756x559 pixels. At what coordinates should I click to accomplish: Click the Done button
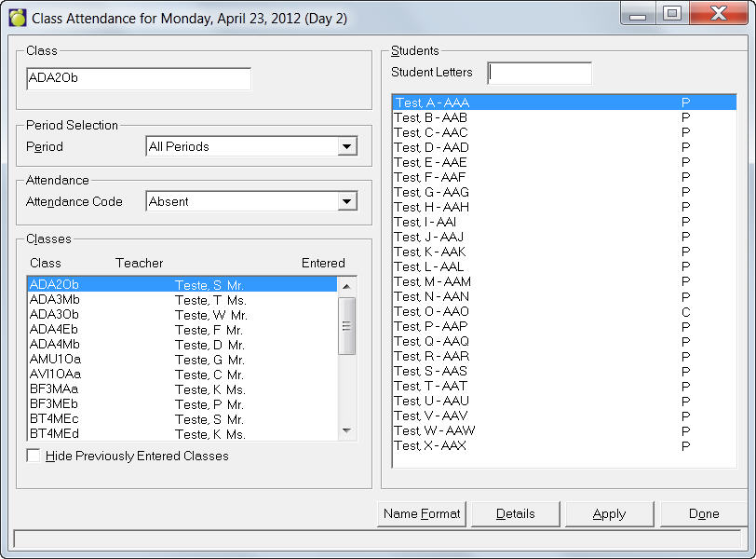point(703,513)
